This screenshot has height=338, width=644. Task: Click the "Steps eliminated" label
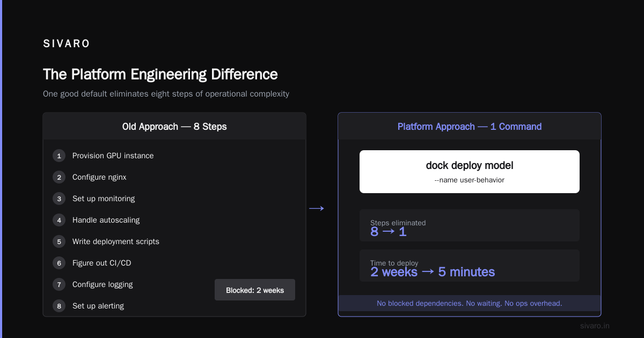pyautogui.click(x=398, y=223)
